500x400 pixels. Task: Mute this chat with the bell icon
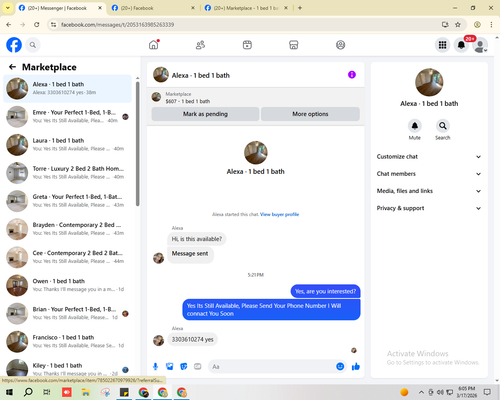[x=415, y=126]
